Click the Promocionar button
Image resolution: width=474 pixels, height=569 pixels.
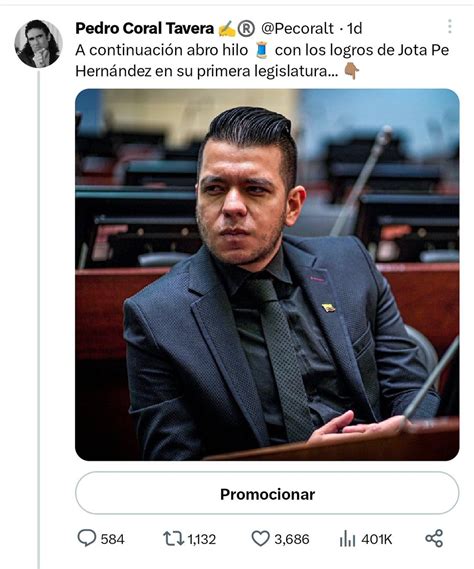(267, 493)
